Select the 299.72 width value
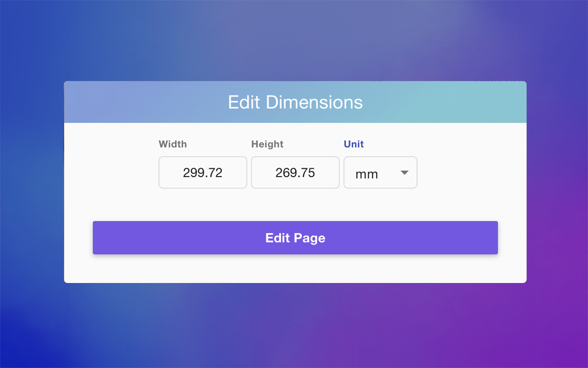This screenshot has height=368, width=588. 202,173
